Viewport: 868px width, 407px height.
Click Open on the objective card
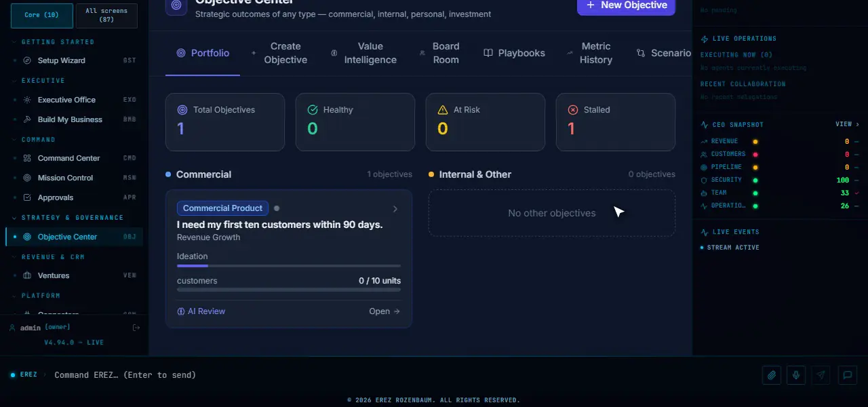click(x=384, y=311)
